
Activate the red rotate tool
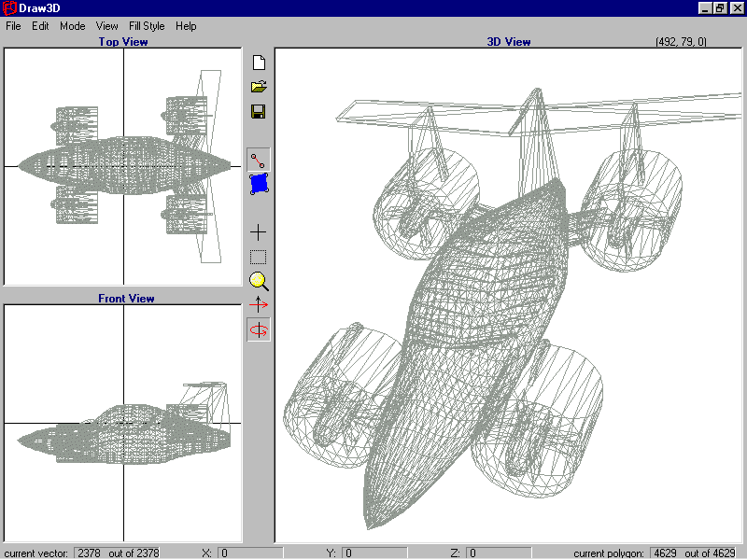pyautogui.click(x=259, y=329)
